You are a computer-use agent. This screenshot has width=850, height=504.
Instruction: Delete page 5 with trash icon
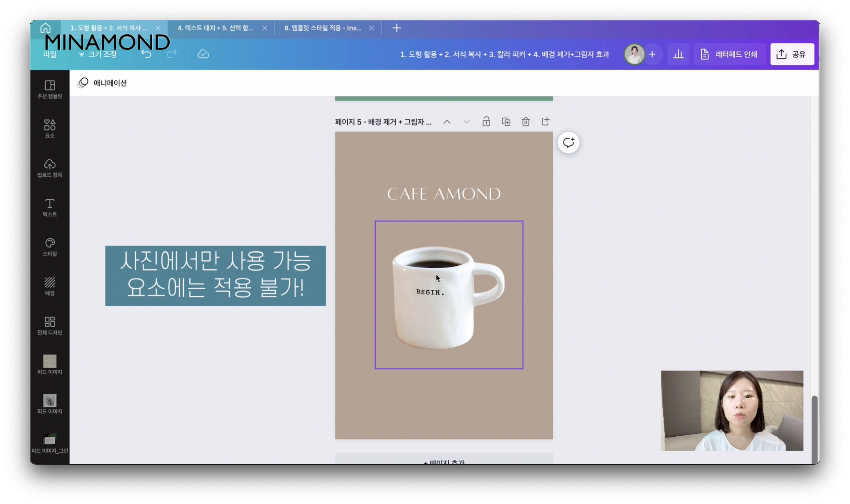[525, 122]
